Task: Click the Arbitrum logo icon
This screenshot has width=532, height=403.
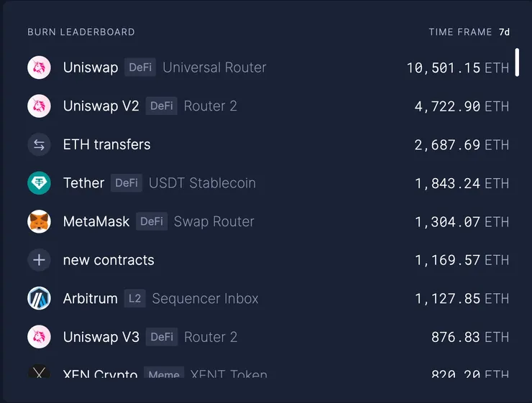Action: click(39, 298)
